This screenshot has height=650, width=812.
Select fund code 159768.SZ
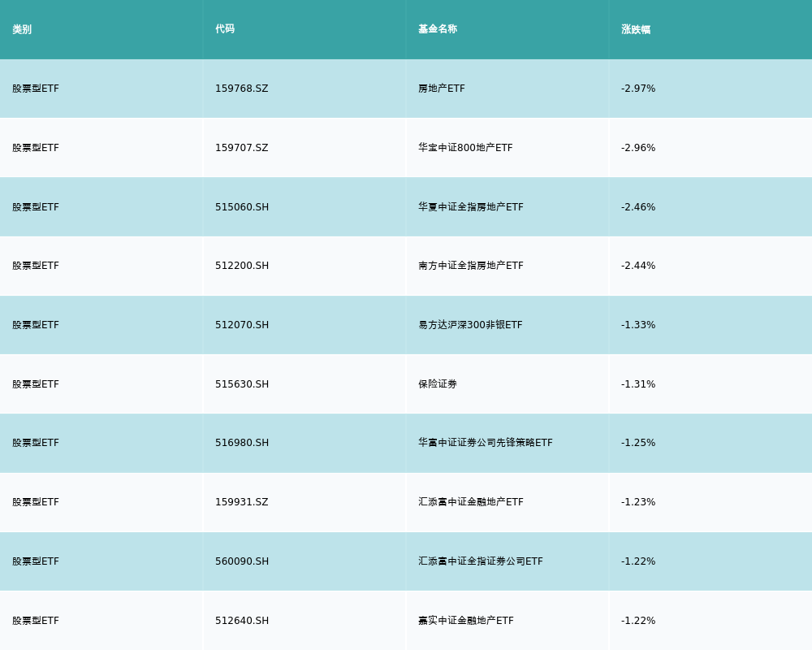pyautogui.click(x=241, y=89)
